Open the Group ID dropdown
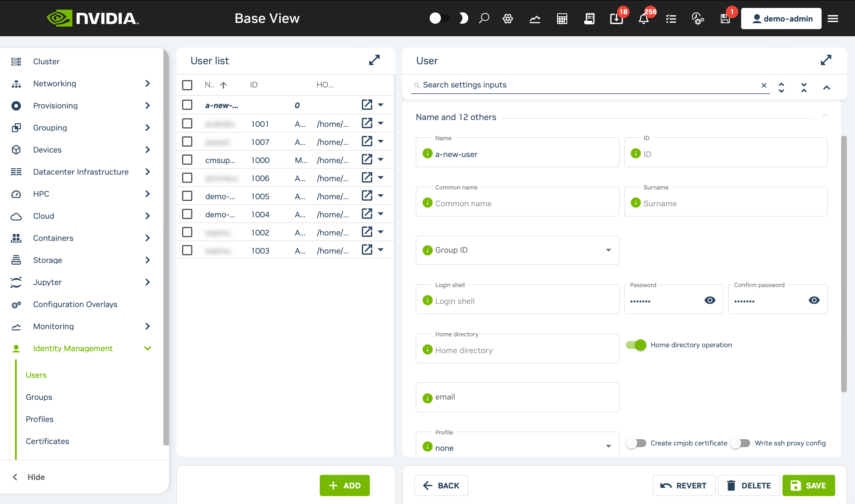Image resolution: width=855 pixels, height=504 pixels. [517, 250]
